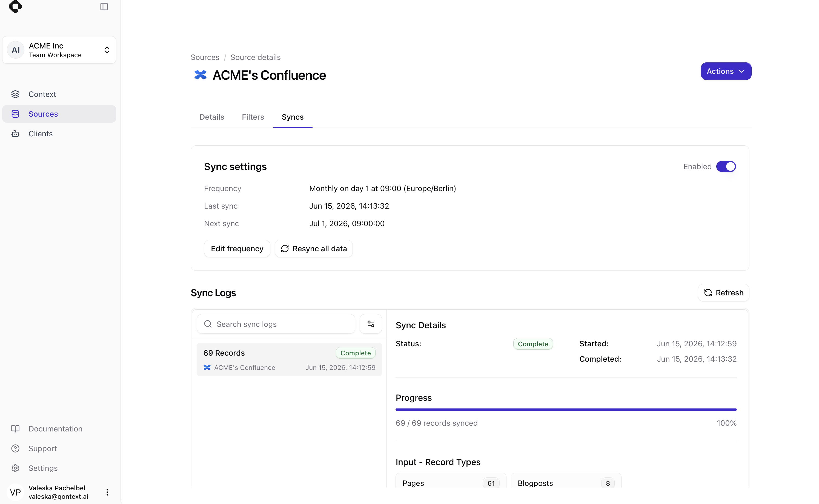Screen dimensions: 819x504
Task: Click the Completed time in Sync Details
Action: coord(697,359)
